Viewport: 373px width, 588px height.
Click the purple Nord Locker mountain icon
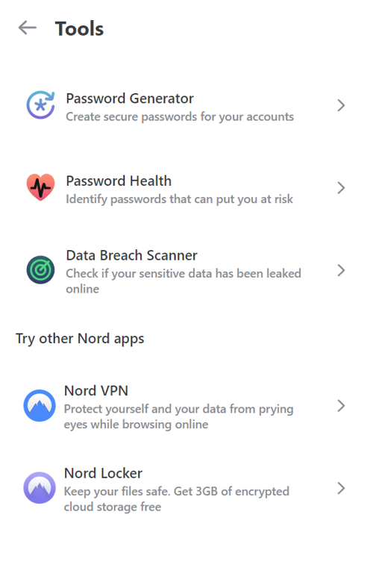tap(40, 487)
